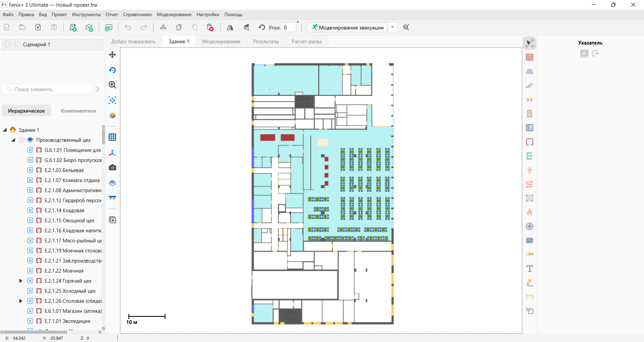
Task: Click the camera screenshot icon
Action: (x=112, y=168)
